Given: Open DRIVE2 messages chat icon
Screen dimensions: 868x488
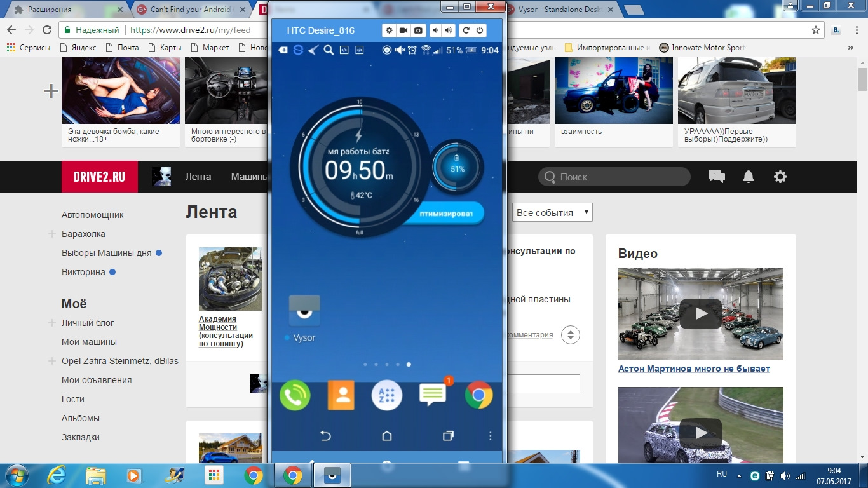Looking at the screenshot, I should (x=716, y=177).
